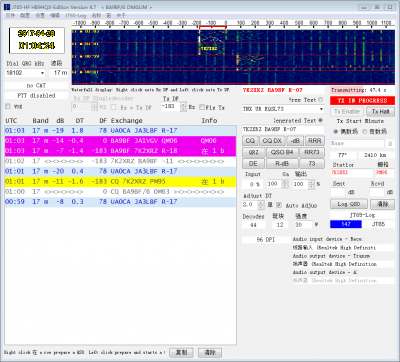The image size is (400, 362).
Task: Open the JT65-log menu
Action: point(76,16)
